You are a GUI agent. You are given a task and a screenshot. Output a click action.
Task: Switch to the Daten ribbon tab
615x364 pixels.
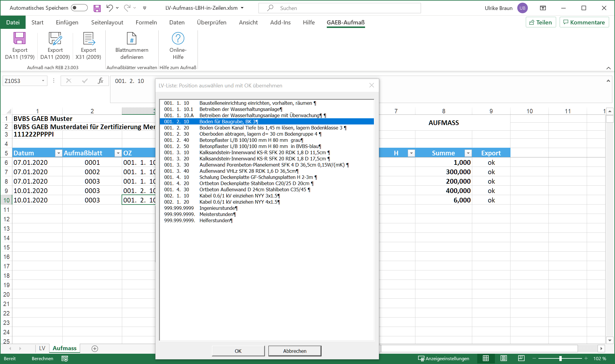click(x=177, y=22)
